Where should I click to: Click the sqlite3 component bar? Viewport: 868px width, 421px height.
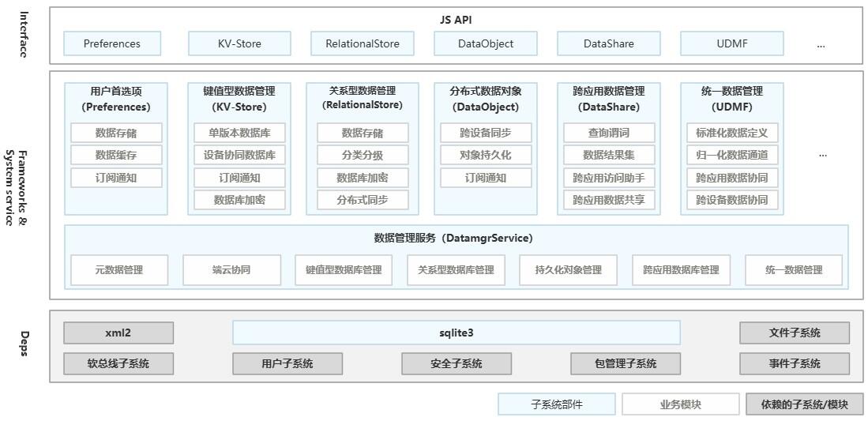click(456, 333)
